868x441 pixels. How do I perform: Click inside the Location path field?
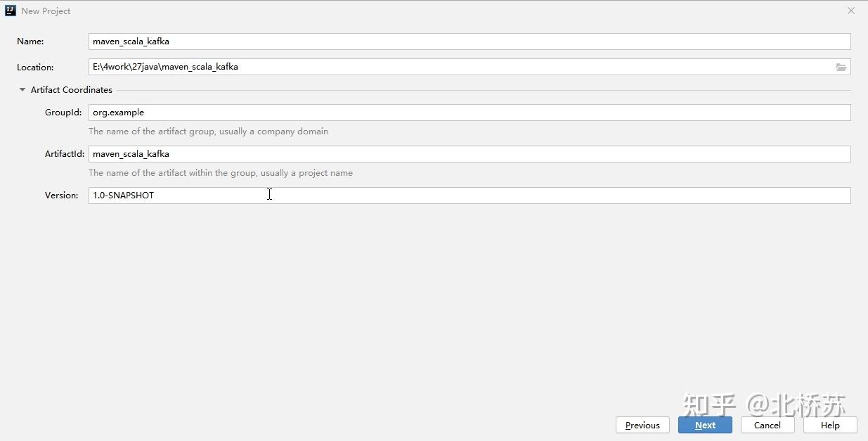pos(461,67)
